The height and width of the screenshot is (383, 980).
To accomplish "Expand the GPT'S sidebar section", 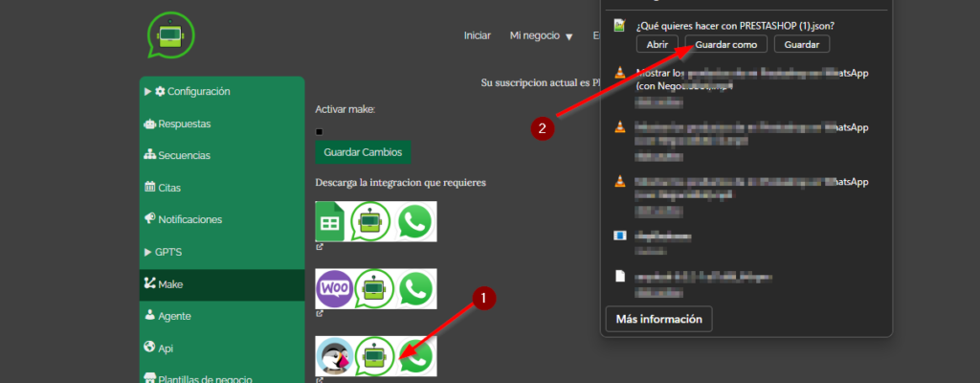I will pos(163,252).
